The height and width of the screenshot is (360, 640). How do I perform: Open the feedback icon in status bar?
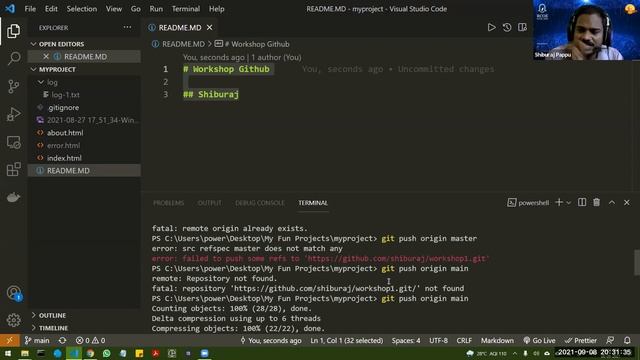click(610, 340)
